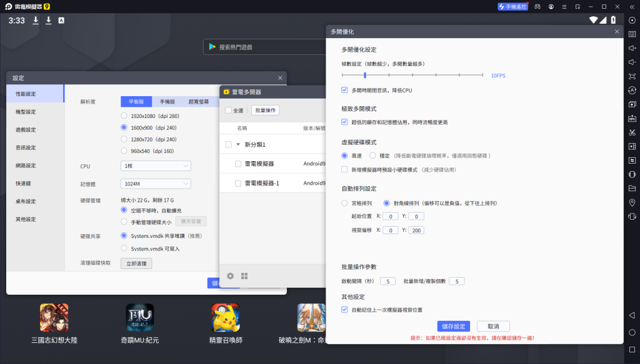The image size is (640, 364).
Task: Check 全選 box in 雷電多開器
Action: [x=228, y=110]
